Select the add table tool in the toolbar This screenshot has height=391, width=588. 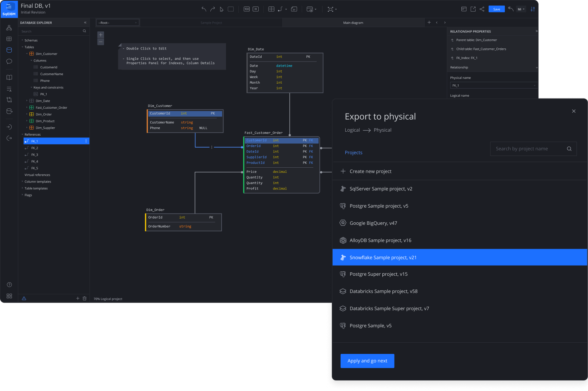[x=271, y=9]
